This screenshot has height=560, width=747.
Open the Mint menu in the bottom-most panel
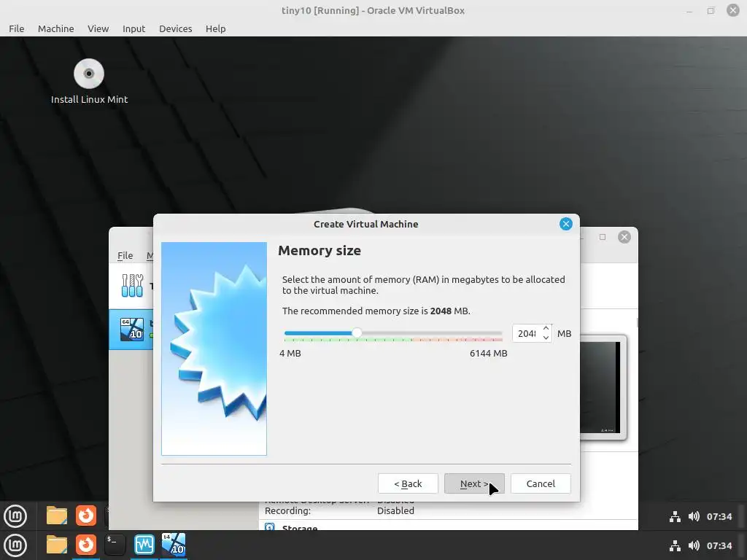click(15, 545)
